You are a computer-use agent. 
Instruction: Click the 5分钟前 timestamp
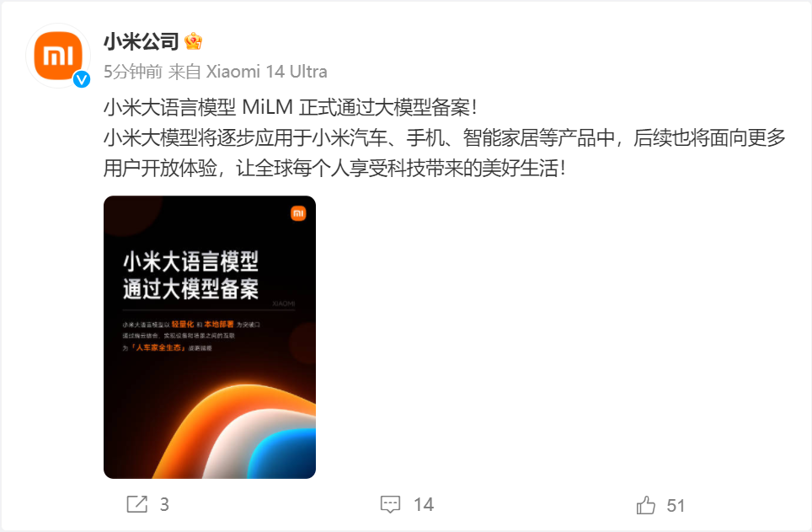tap(133, 72)
